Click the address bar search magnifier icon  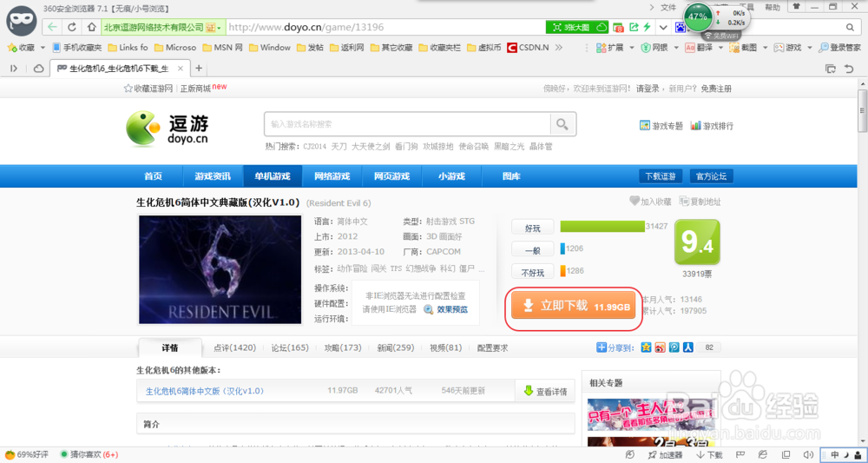click(850, 27)
